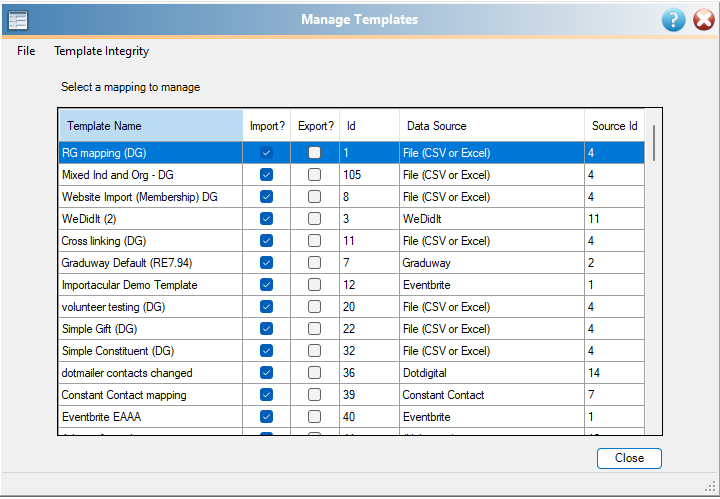
Task: Click Id cell showing 39
Action: tap(370, 395)
